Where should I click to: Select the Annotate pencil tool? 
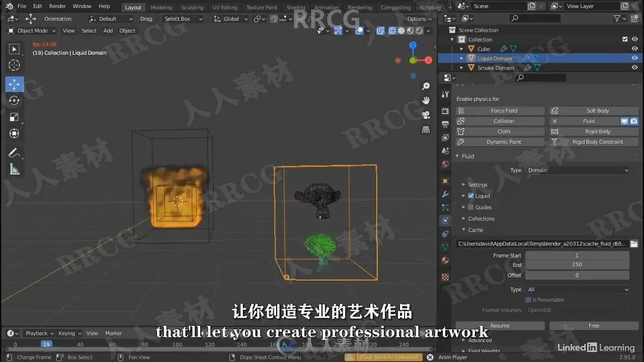(15, 153)
